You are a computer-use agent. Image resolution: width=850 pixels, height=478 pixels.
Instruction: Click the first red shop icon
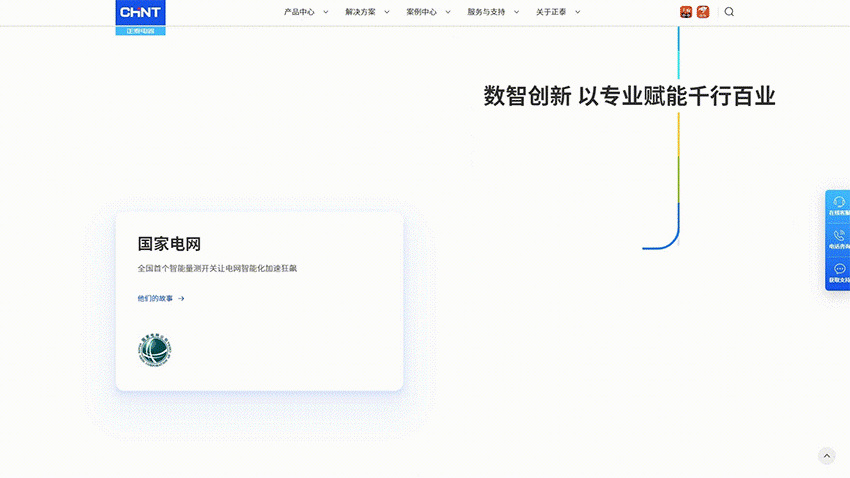pos(686,12)
